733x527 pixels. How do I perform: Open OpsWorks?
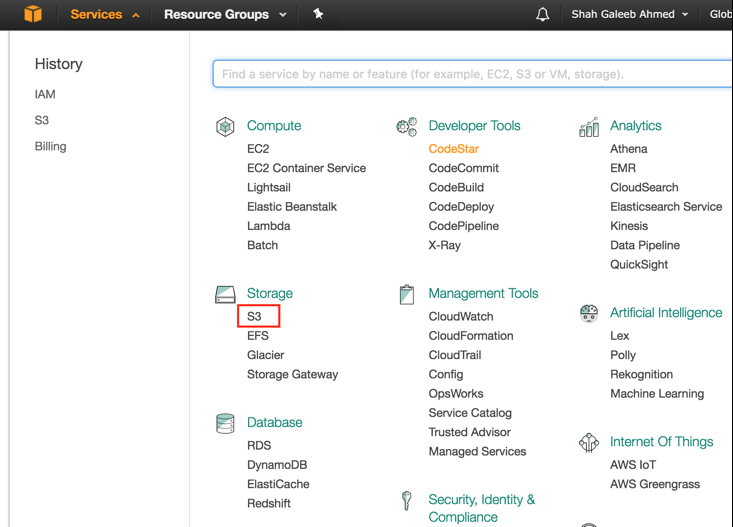[x=456, y=394]
